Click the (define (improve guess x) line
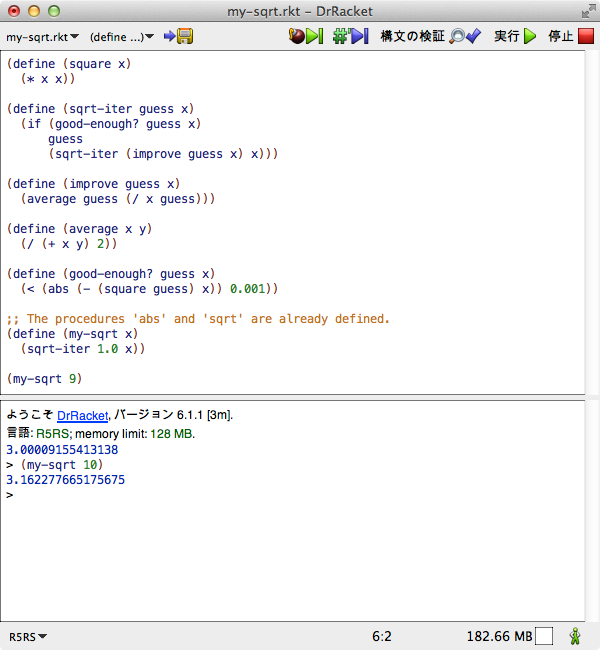This screenshot has width=600, height=650. tap(93, 184)
